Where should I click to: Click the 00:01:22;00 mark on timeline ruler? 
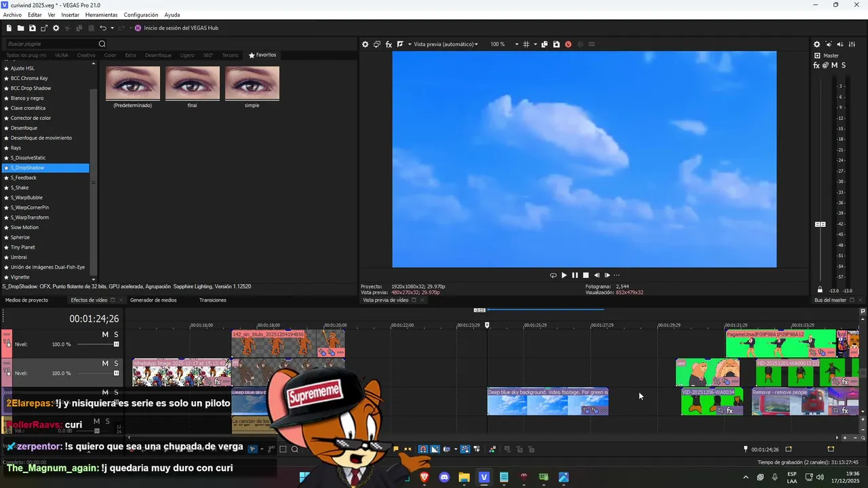click(402, 325)
